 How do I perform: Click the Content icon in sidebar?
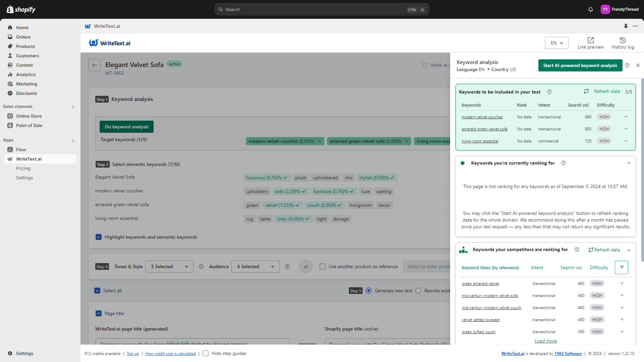coord(10,65)
